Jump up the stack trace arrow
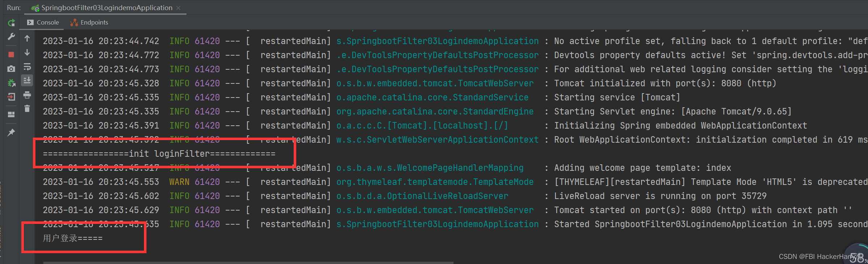Image resolution: width=868 pixels, height=264 pixels. tap(27, 38)
